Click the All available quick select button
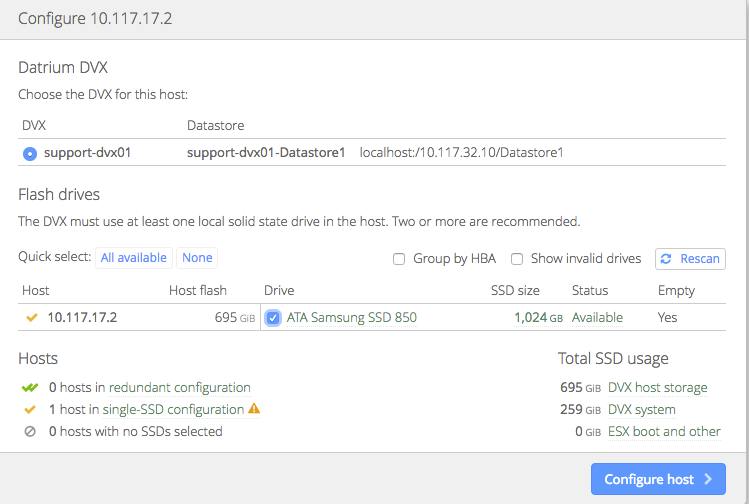This screenshot has height=504, width=749. [133, 257]
